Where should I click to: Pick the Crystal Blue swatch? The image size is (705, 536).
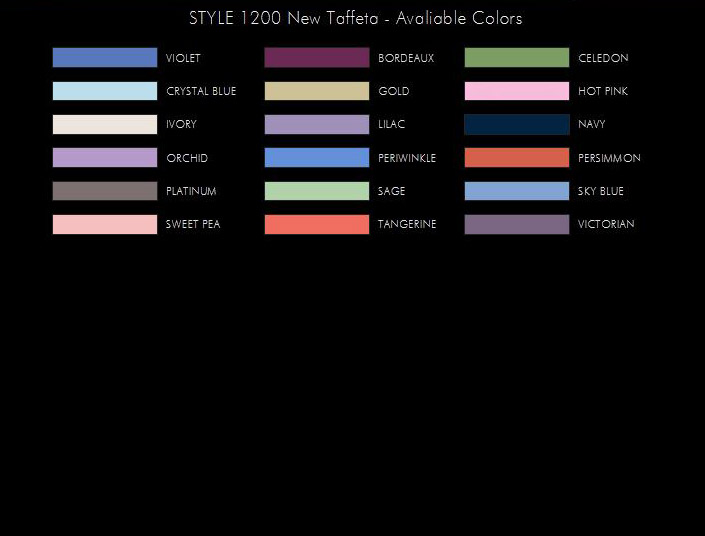click(105, 91)
